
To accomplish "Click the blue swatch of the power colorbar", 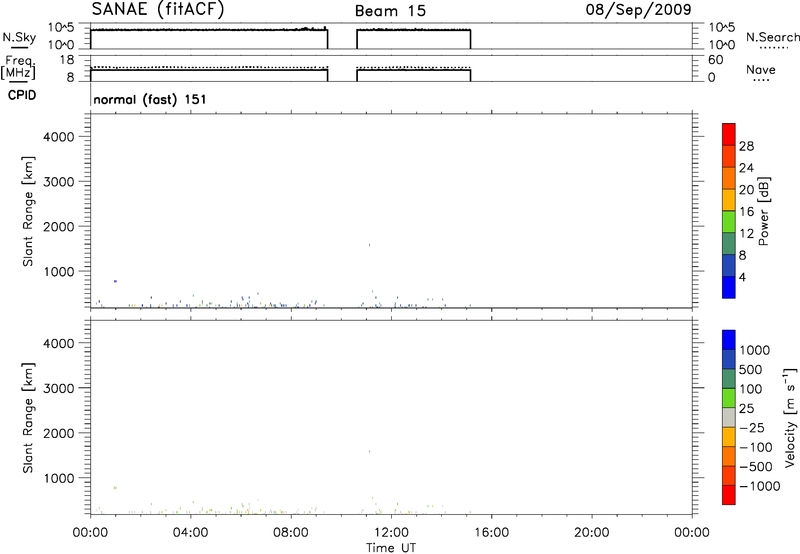I will coord(729,287).
